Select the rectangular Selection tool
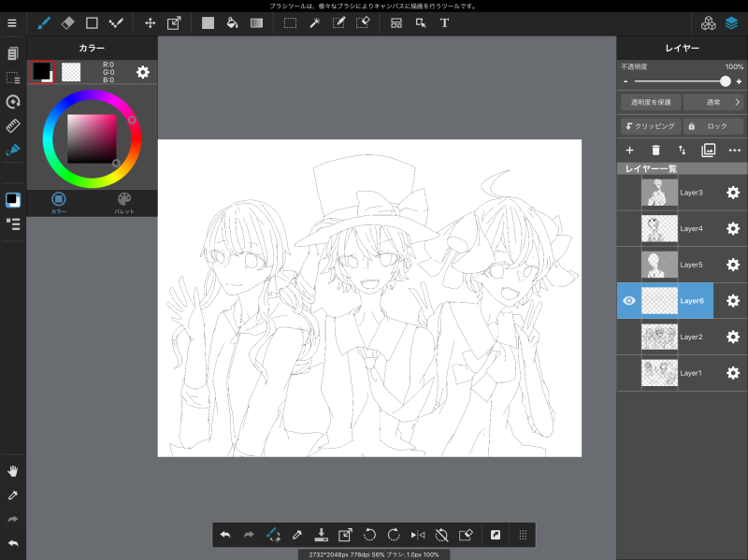The height and width of the screenshot is (560, 748). (x=290, y=22)
